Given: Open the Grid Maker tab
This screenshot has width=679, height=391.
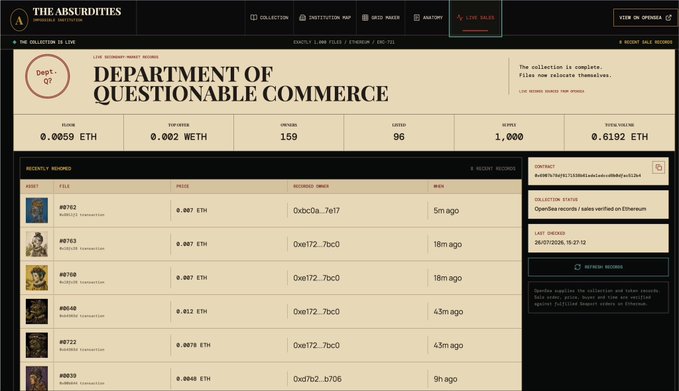Looking at the screenshot, I should tap(380, 18).
